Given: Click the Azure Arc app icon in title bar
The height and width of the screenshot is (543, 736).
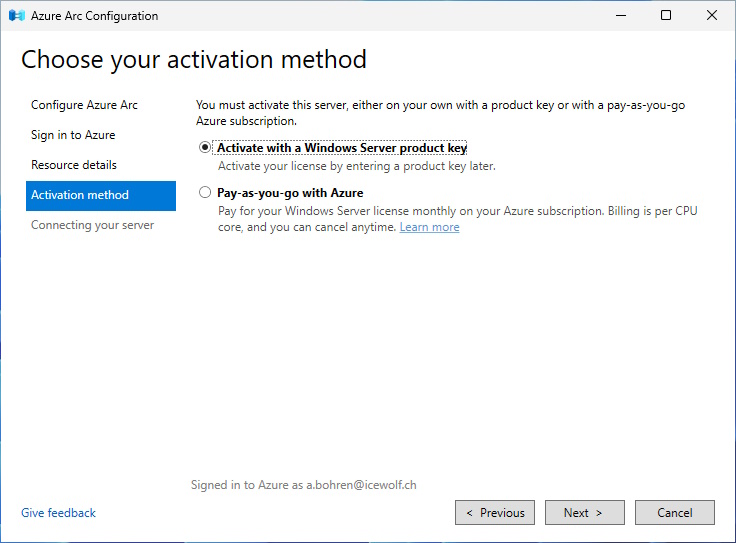Looking at the screenshot, I should click(16, 15).
